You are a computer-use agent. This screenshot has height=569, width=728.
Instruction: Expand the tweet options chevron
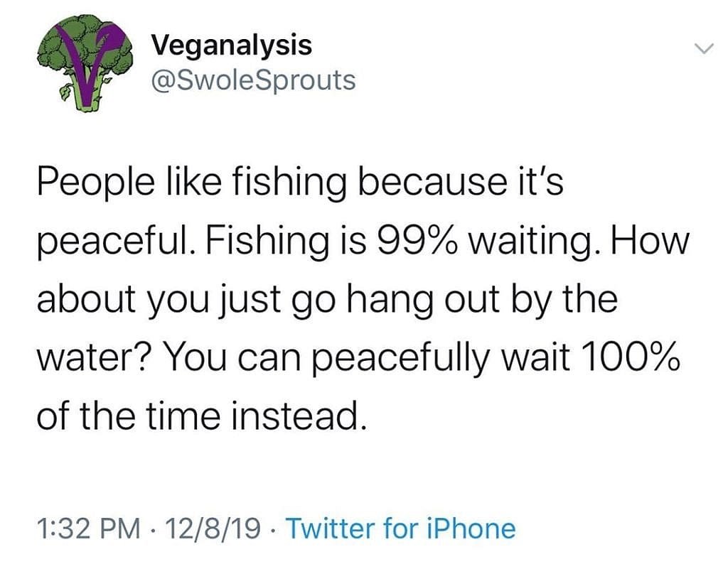coord(702,49)
